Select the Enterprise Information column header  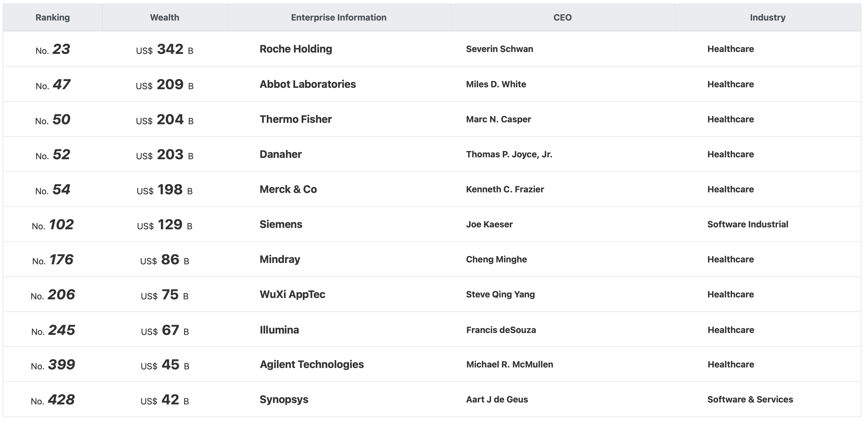tap(339, 18)
